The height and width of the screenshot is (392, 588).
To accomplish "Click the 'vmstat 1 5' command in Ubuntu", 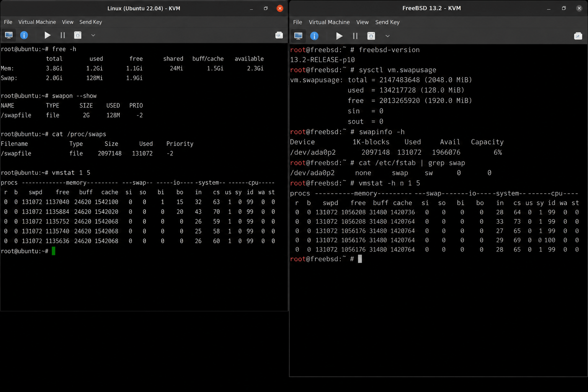I will (71, 173).
